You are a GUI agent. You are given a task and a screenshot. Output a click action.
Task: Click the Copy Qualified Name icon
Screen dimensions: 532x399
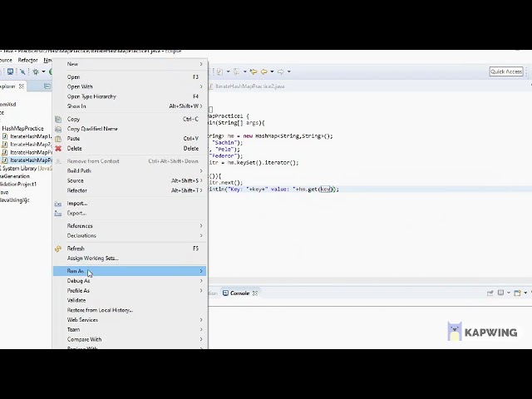[x=58, y=129]
